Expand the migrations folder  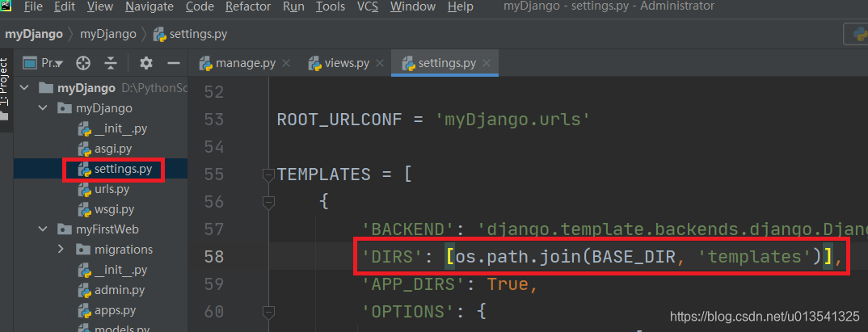click(61, 250)
